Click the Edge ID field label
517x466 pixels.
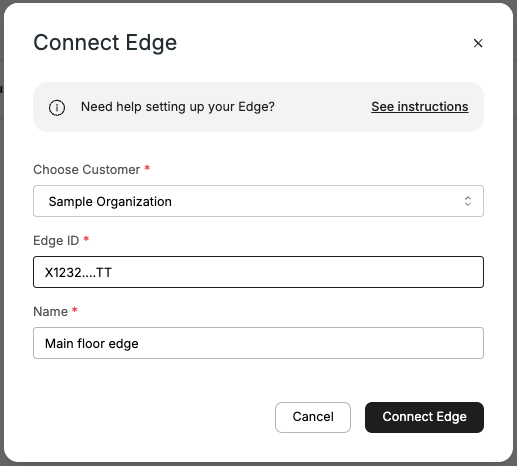click(56, 241)
